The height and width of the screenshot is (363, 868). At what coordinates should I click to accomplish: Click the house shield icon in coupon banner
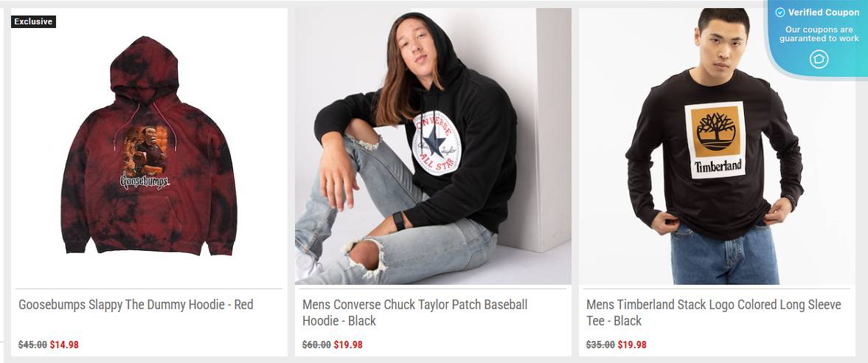tap(819, 59)
